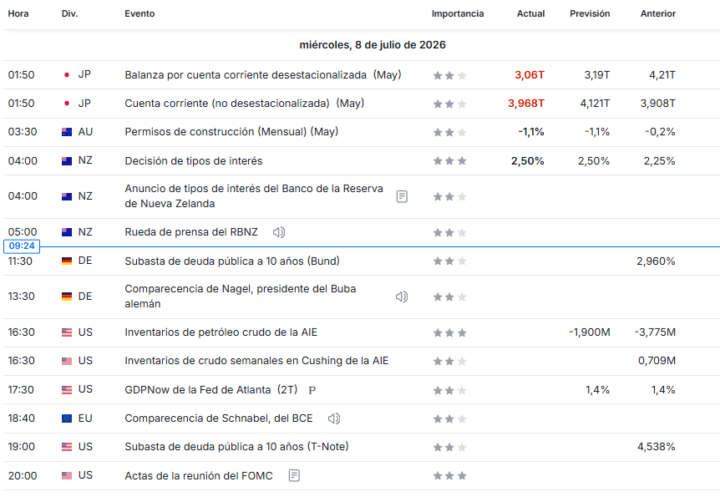The image size is (720, 497).
Task: Click previous value 2,25%
Action: (x=659, y=161)
